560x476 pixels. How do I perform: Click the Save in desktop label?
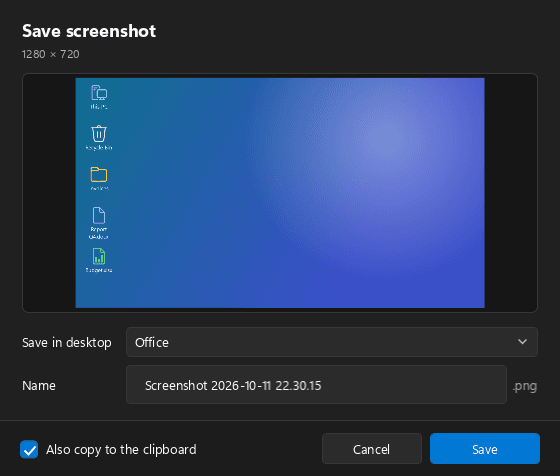click(67, 342)
